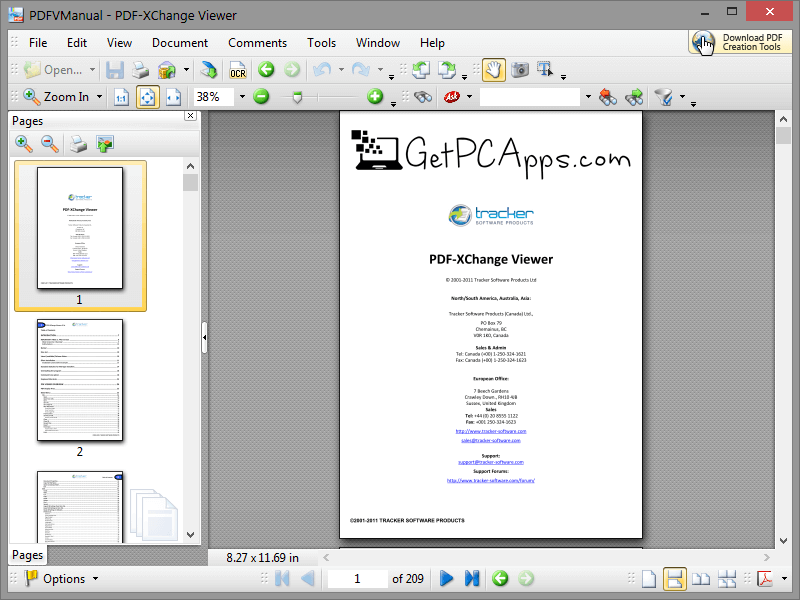Go to next view with the green forward arrow in the toolbar
This screenshot has height=600, width=800.
(x=292, y=69)
